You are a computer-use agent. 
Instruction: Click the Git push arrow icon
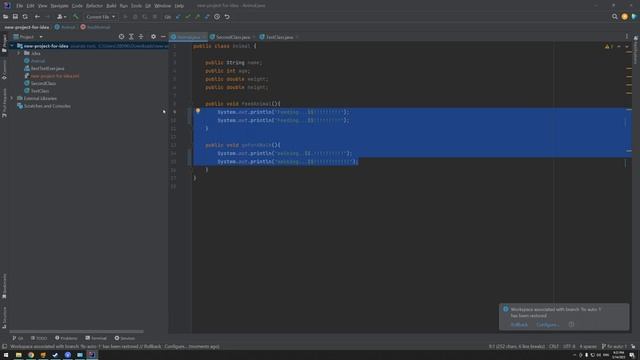198,17
